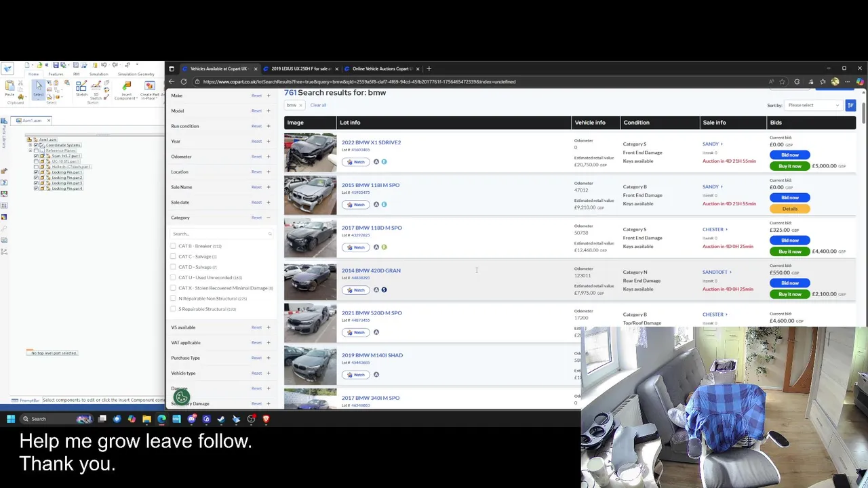Expand the Run condition filter
Screen dimensions: 868x488
268,126
